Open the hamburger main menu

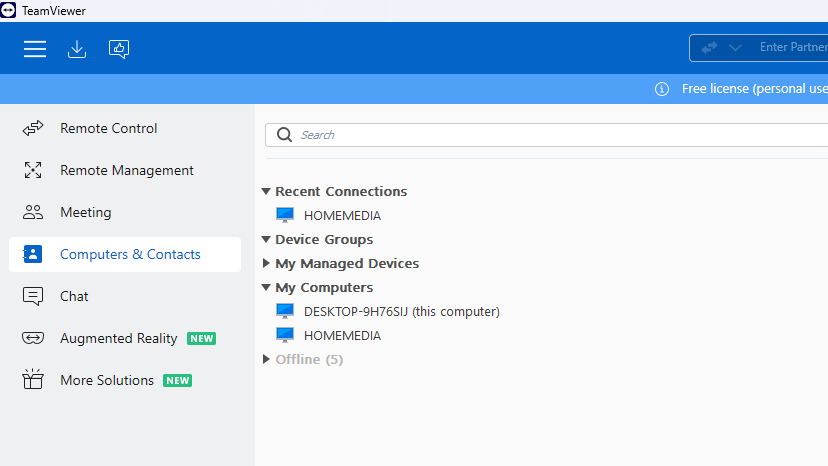click(x=35, y=49)
